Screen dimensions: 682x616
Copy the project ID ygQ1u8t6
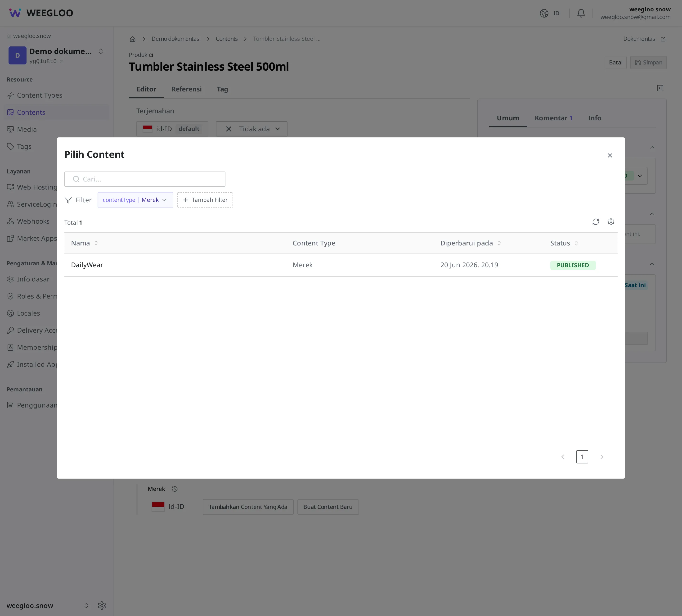[x=62, y=62]
